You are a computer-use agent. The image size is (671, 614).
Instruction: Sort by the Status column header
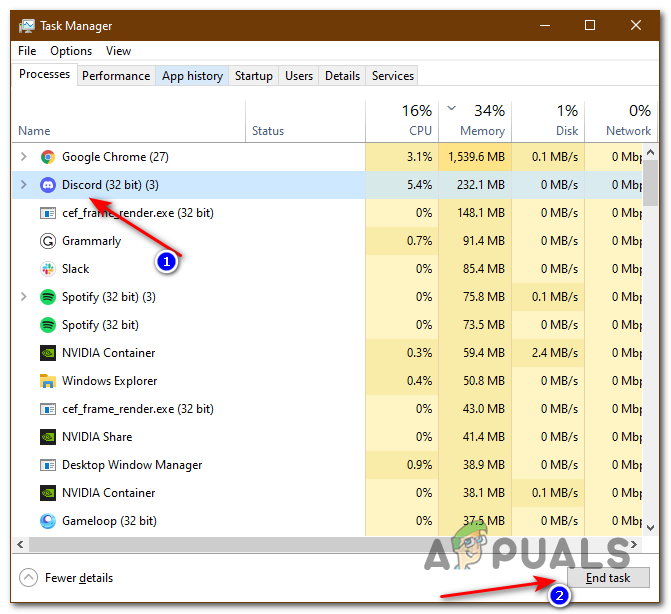pos(306,122)
